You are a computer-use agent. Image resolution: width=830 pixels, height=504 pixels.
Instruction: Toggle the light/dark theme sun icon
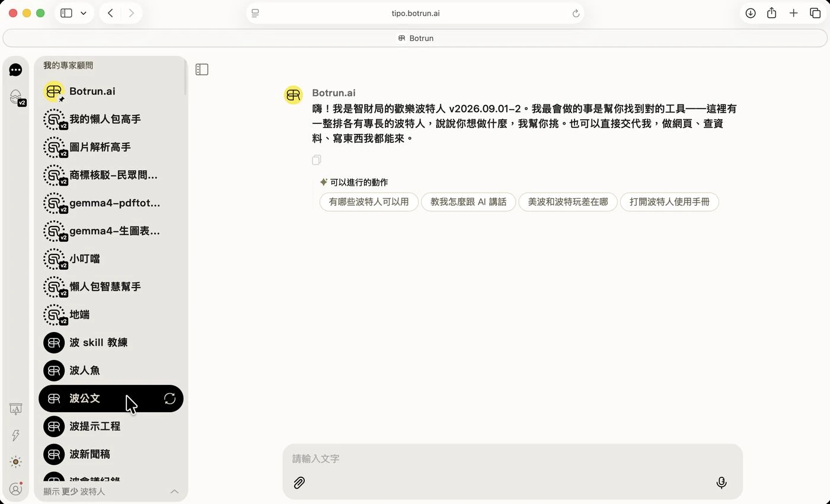pos(16,462)
